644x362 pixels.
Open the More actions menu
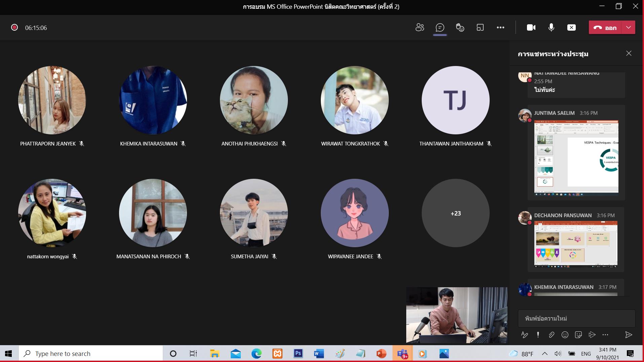pos(500,28)
